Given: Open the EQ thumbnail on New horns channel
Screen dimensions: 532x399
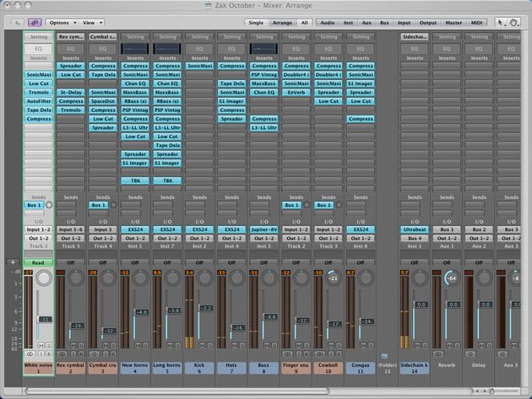Looking at the screenshot, I should (x=135, y=49).
